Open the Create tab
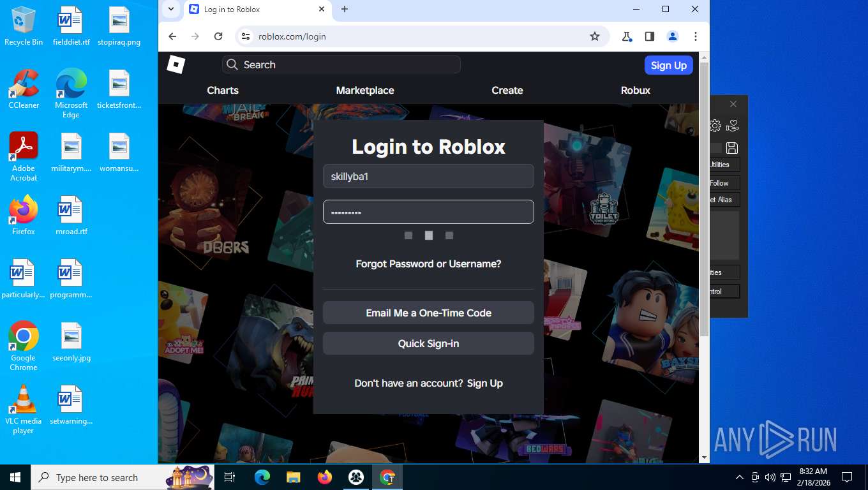 (x=507, y=91)
